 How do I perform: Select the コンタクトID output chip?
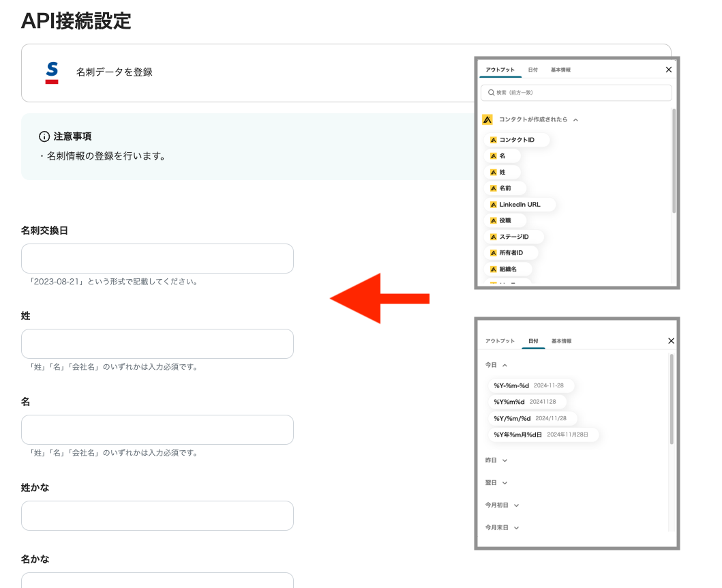coord(516,140)
